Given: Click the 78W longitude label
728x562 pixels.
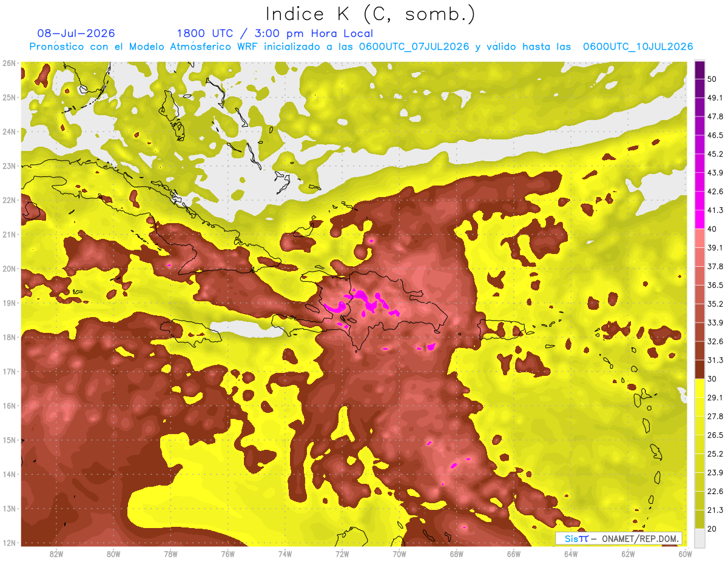Looking at the screenshot, I should point(170,554).
